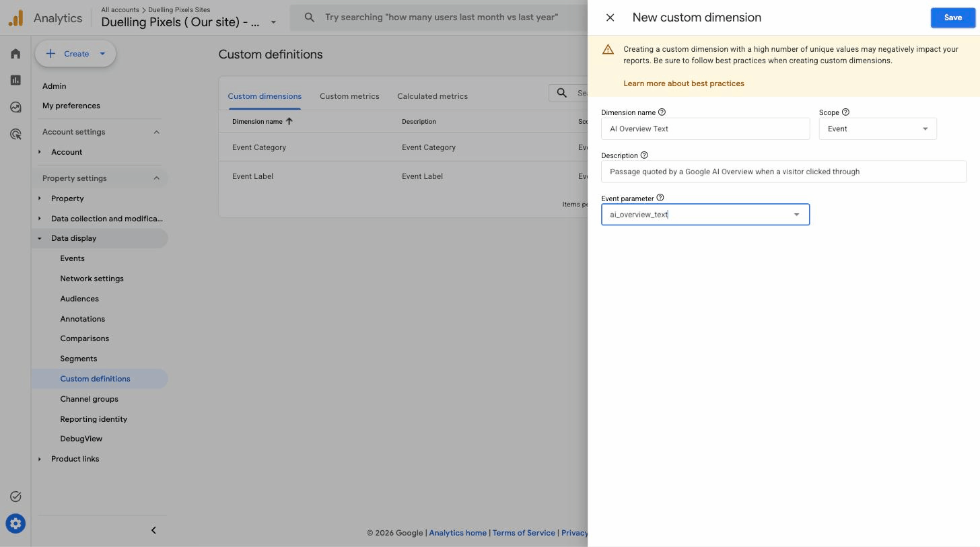
Task: Click Learn more about best practices
Action: (683, 83)
